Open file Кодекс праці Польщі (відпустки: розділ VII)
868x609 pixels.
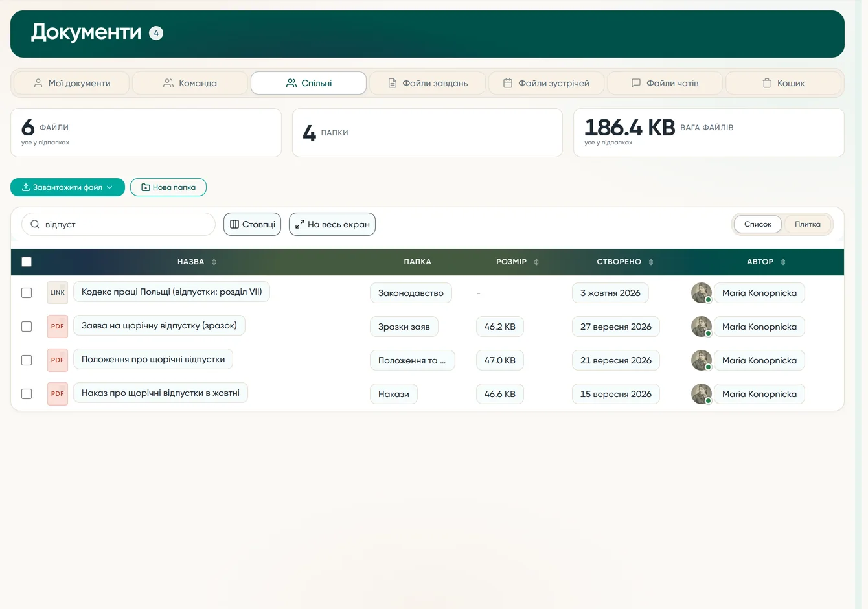[172, 292]
